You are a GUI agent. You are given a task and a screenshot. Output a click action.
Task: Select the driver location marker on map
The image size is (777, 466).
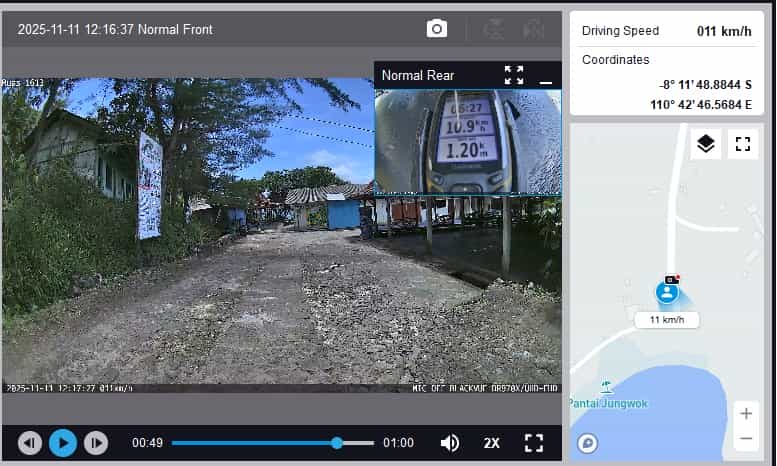tap(667, 292)
